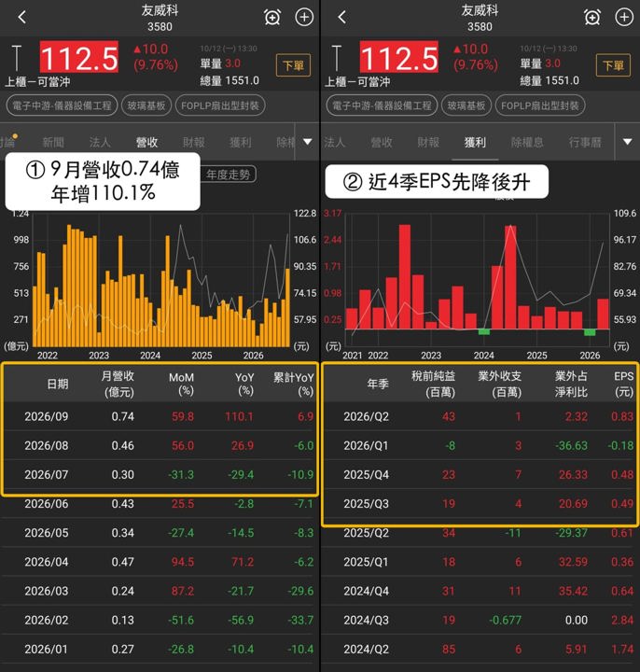Image resolution: width=640 pixels, height=672 pixels.
Task: Open 玻璃基板 tag in right panel
Action: pos(466,105)
